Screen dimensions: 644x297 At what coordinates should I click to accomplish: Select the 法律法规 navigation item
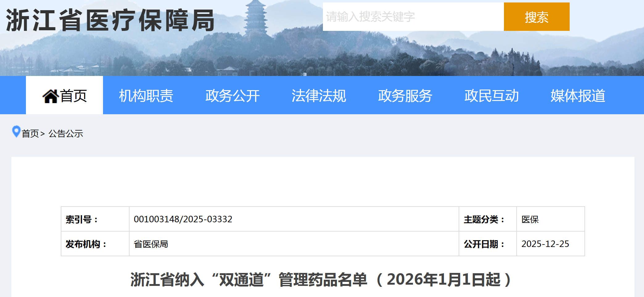319,96
